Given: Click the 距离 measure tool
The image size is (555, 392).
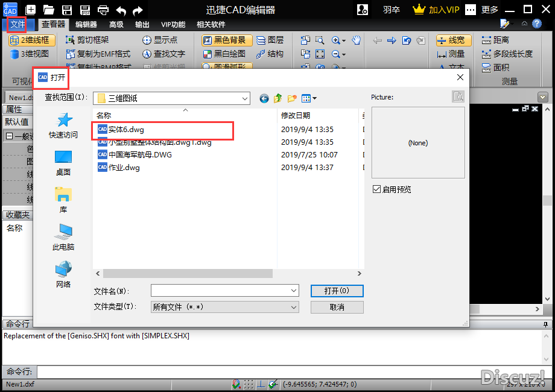Looking at the screenshot, I should pos(495,40).
